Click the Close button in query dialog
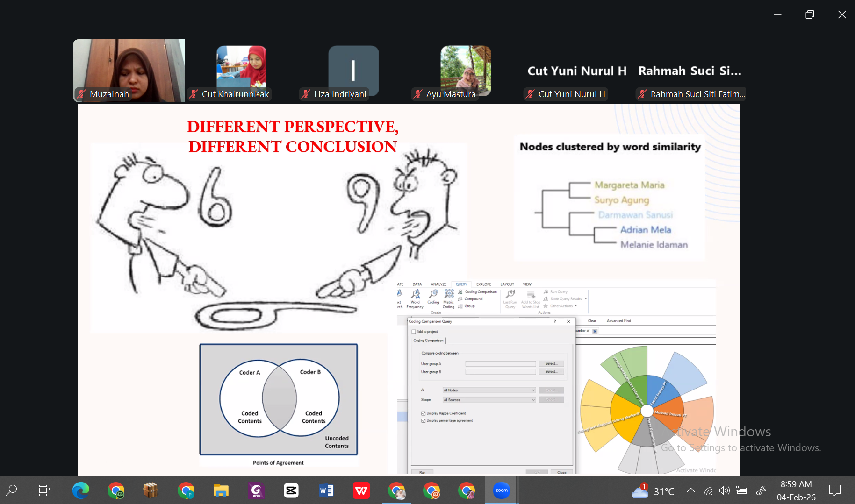 pos(561,472)
